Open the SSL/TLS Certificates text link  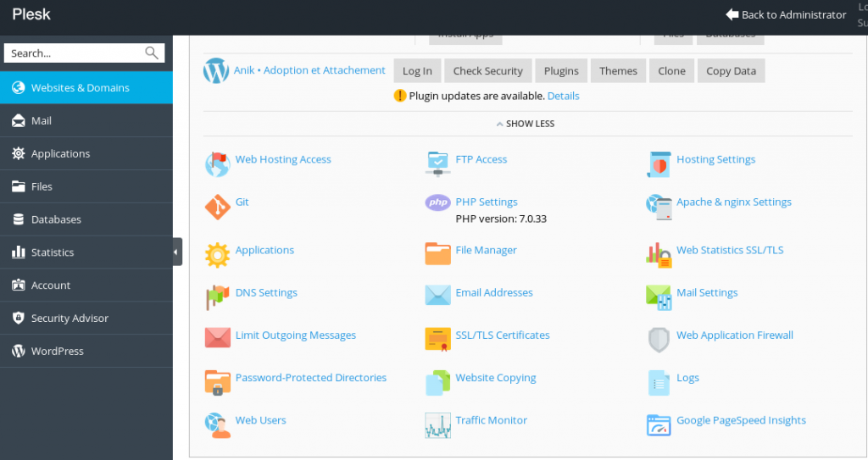(503, 335)
